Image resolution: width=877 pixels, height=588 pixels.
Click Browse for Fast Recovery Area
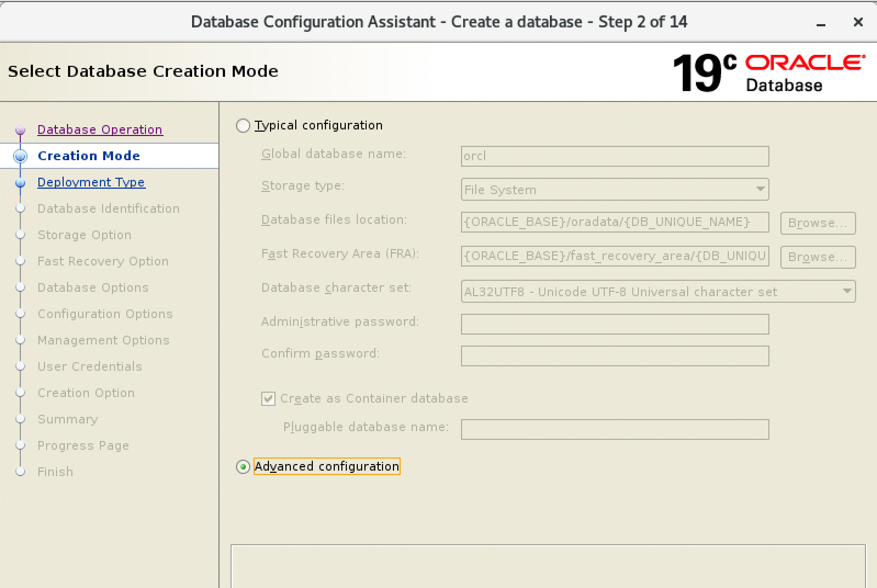point(817,257)
